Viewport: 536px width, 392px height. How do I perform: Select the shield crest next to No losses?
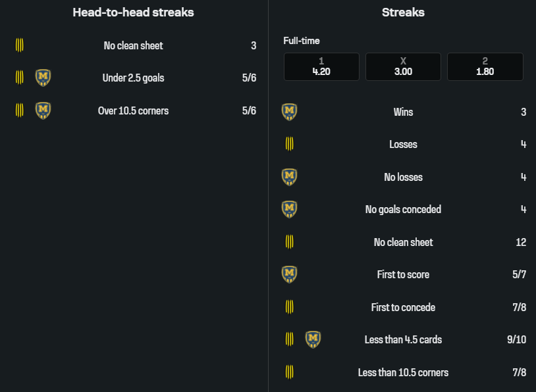pyautogui.click(x=289, y=177)
